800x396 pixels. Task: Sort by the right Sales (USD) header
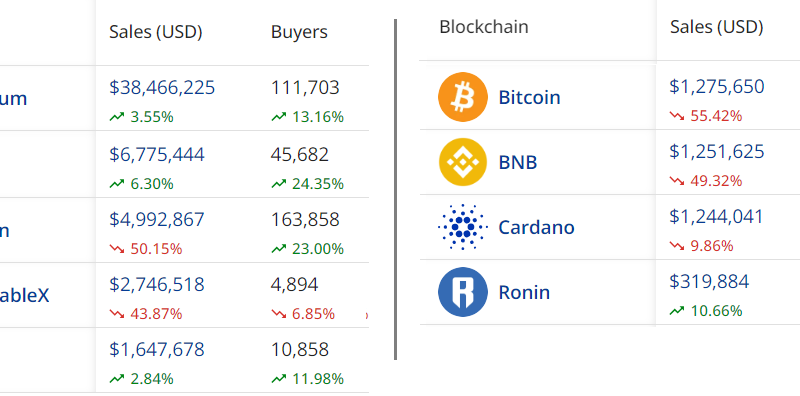click(716, 27)
